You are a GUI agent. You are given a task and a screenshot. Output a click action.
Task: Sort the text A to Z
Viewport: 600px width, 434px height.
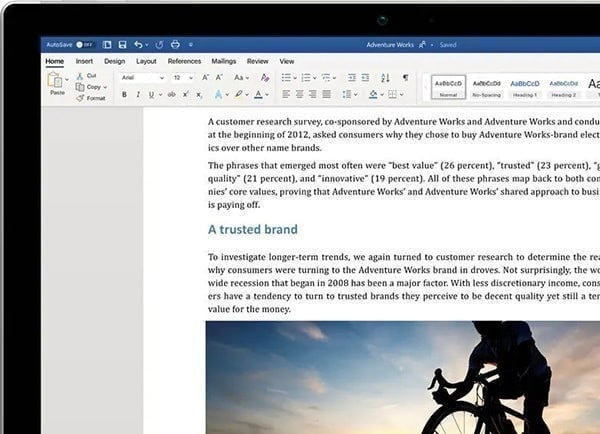[x=385, y=78]
